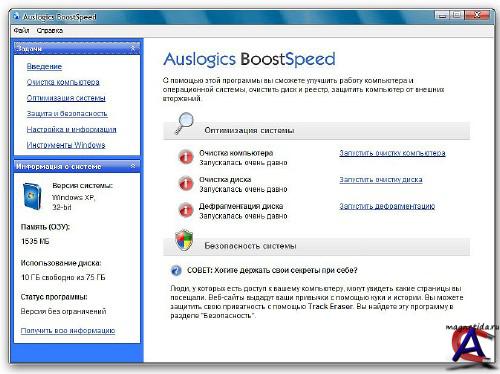This screenshot has width=500, height=374.
Task: Click Запустить очистку компьютера link
Action: tap(392, 153)
